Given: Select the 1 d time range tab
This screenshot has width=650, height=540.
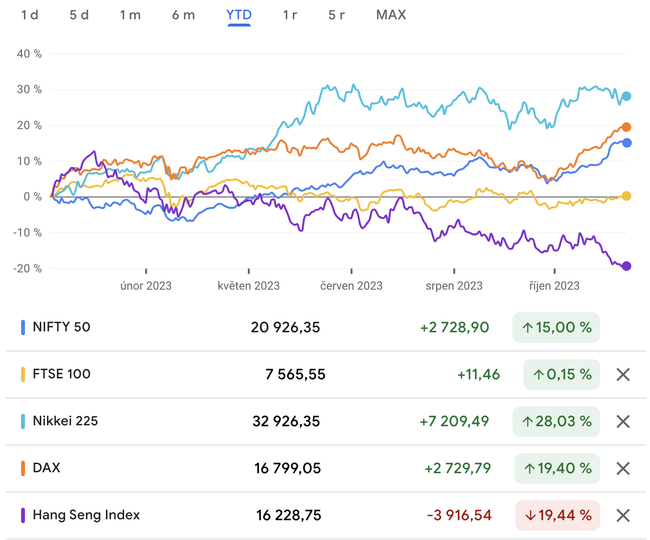Looking at the screenshot, I should pos(30,15).
